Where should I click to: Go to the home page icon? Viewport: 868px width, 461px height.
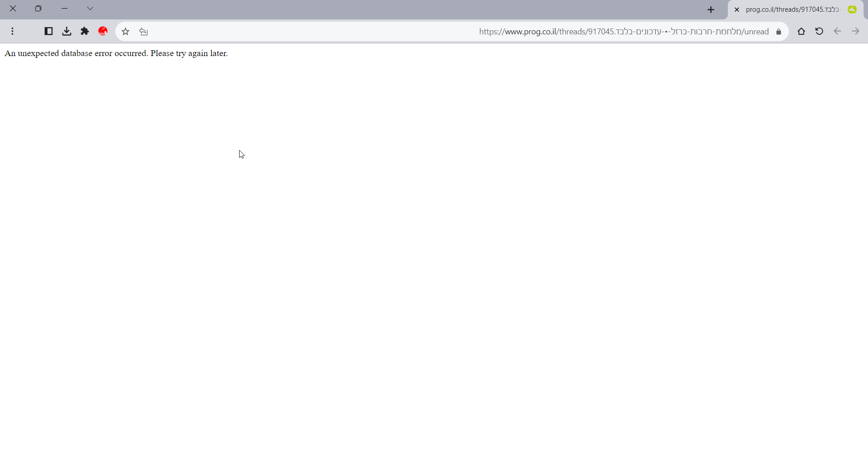[x=801, y=31]
